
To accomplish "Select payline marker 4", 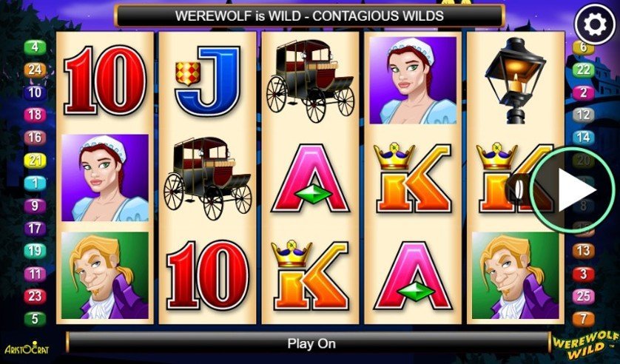I will click(x=35, y=47).
